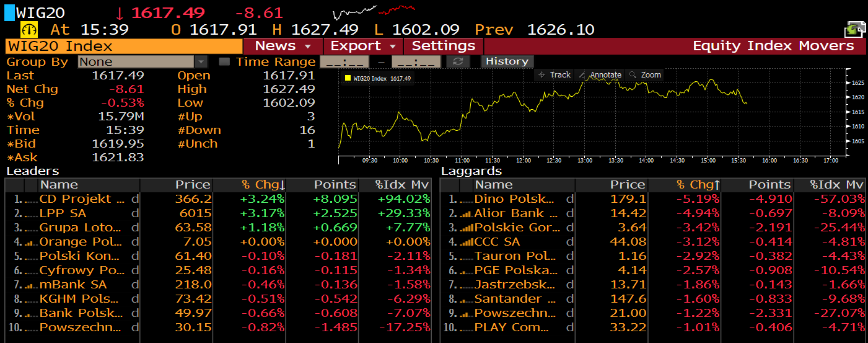Click the signal bars icon beside CCC SA
The height and width of the screenshot is (343, 868).
pyautogui.click(x=468, y=242)
